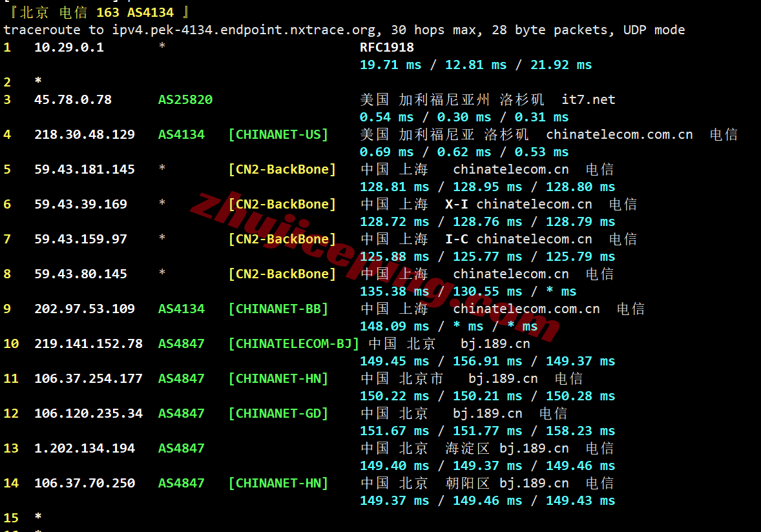Click hop number 2

[x=7, y=83]
